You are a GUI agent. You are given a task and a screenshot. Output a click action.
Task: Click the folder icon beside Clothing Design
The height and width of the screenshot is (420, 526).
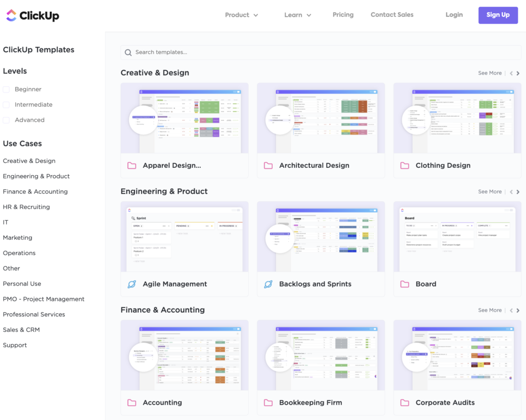click(x=404, y=165)
